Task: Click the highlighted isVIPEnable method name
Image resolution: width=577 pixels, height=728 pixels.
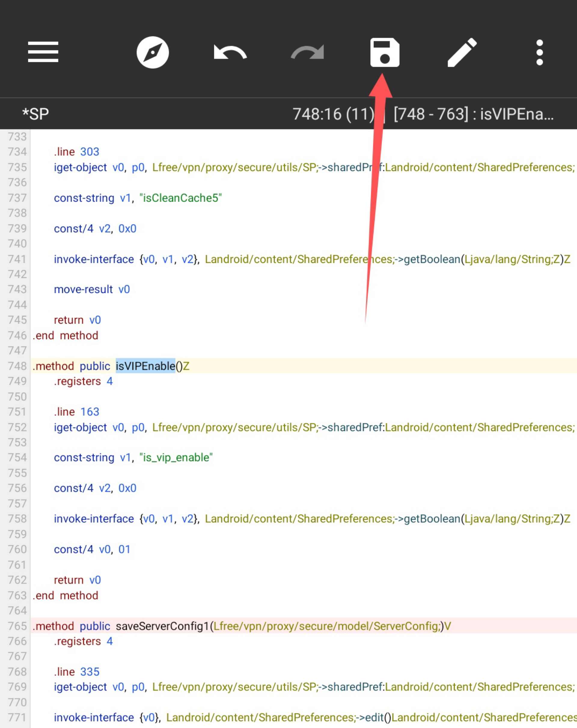Action: 145,366
